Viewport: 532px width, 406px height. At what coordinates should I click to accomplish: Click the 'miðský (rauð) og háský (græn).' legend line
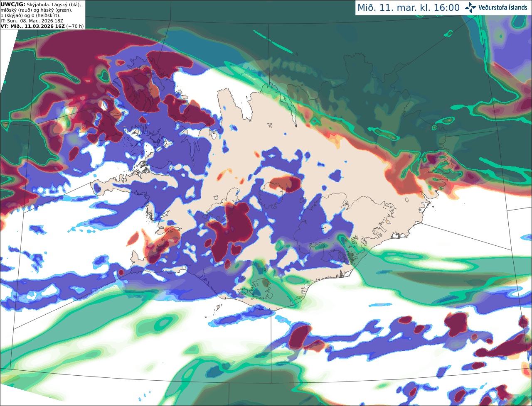(36, 10)
